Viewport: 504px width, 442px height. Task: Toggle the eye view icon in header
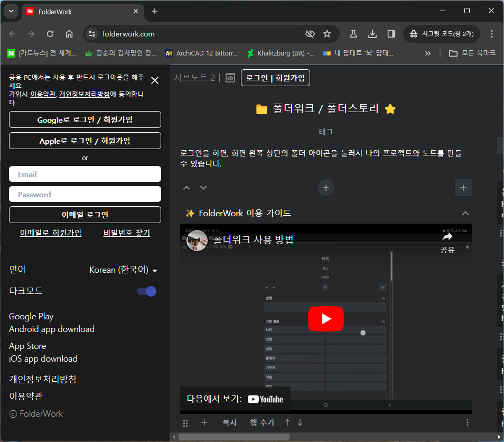(x=230, y=78)
